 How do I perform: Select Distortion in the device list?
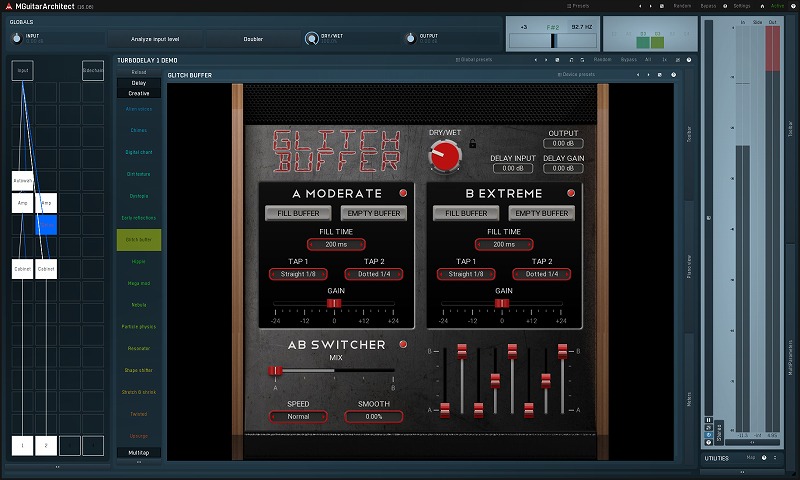[139, 174]
